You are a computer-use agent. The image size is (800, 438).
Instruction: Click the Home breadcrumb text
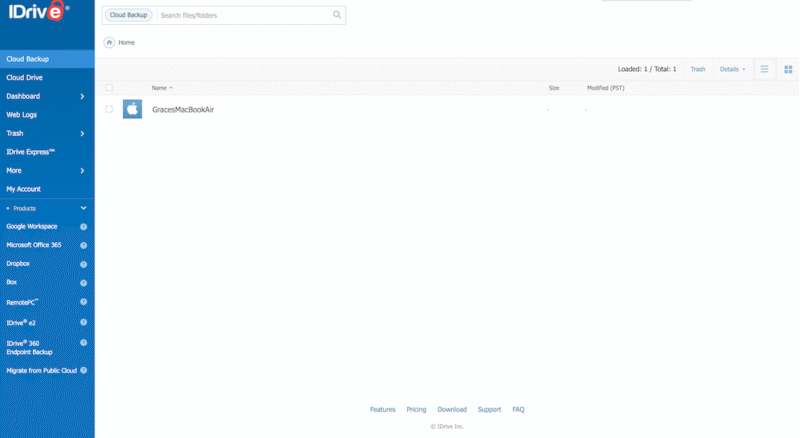tap(127, 43)
